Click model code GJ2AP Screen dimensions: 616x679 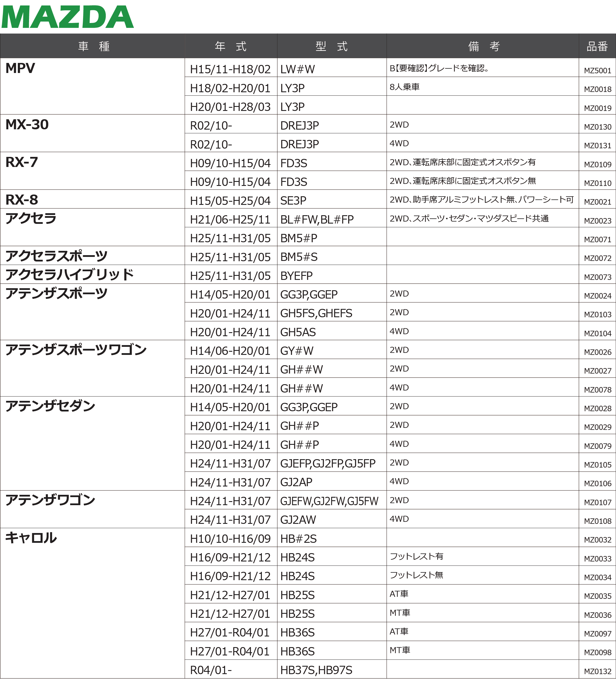296,482
